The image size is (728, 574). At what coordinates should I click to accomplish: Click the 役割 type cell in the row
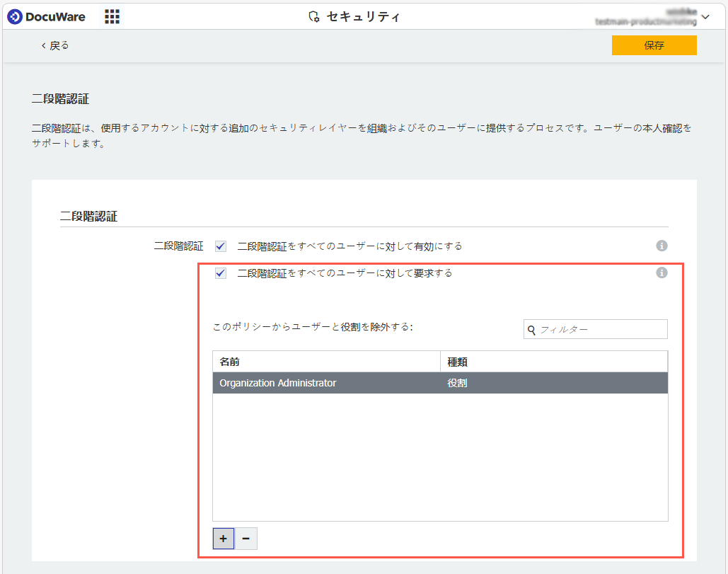457,383
